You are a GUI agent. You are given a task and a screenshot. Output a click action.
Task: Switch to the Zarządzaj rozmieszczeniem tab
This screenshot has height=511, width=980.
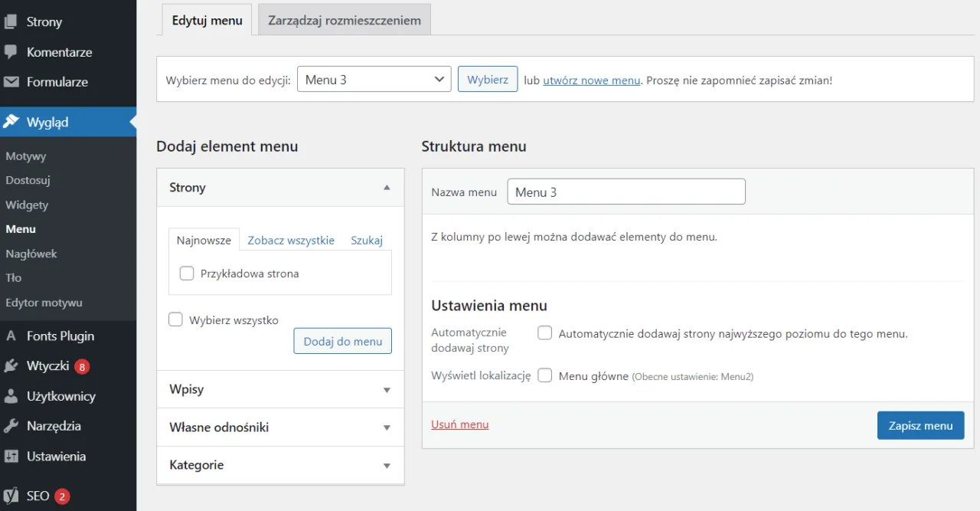pyautogui.click(x=344, y=20)
